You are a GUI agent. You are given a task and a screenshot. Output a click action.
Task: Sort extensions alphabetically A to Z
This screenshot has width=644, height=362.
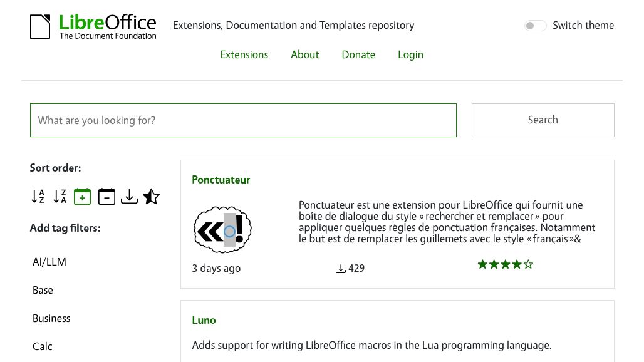pos(38,197)
